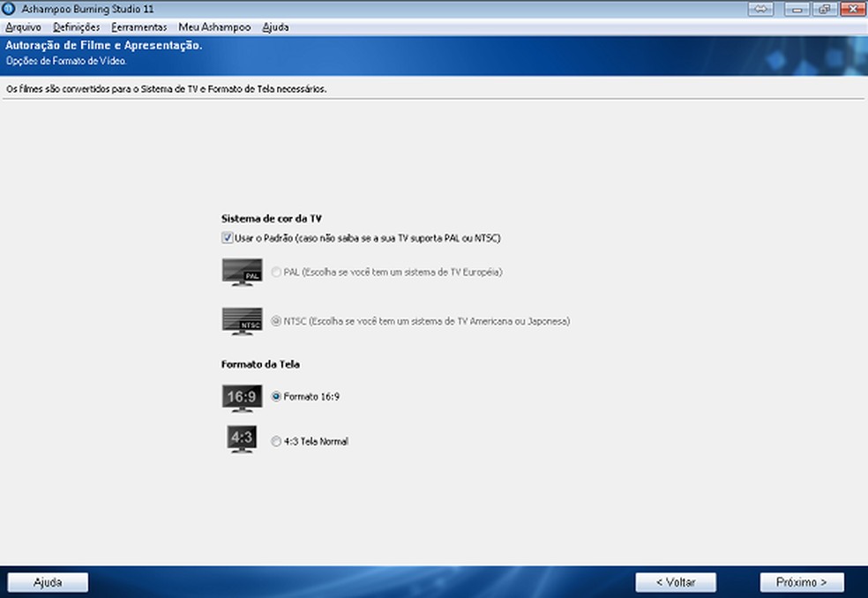Select the NTSC radio button

point(276,321)
